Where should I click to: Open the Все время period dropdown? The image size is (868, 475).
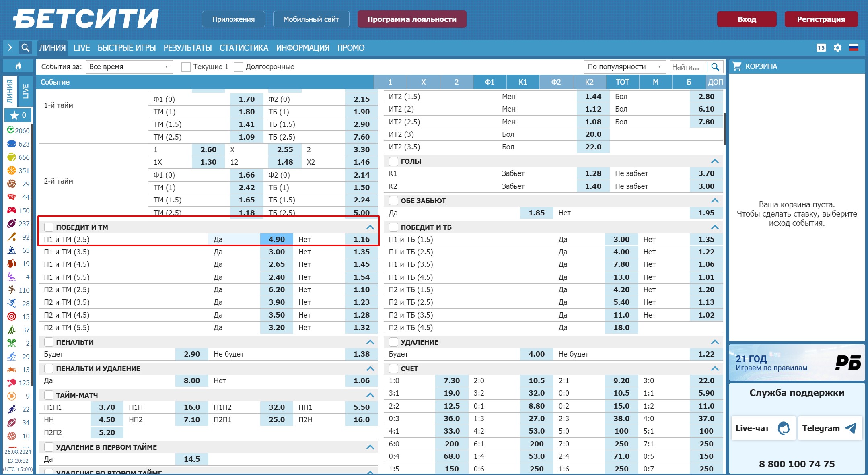pyautogui.click(x=129, y=67)
